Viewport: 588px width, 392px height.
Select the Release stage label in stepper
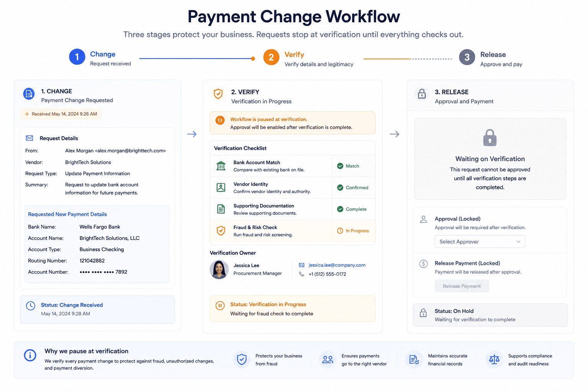click(x=493, y=55)
